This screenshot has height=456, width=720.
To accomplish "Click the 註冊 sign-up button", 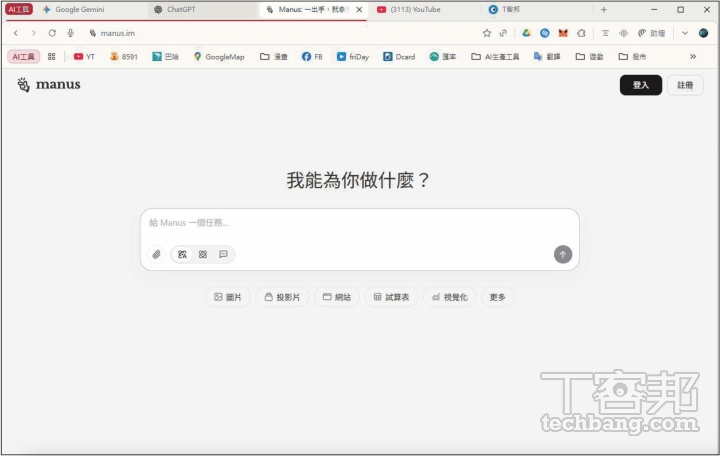I will pyautogui.click(x=685, y=85).
